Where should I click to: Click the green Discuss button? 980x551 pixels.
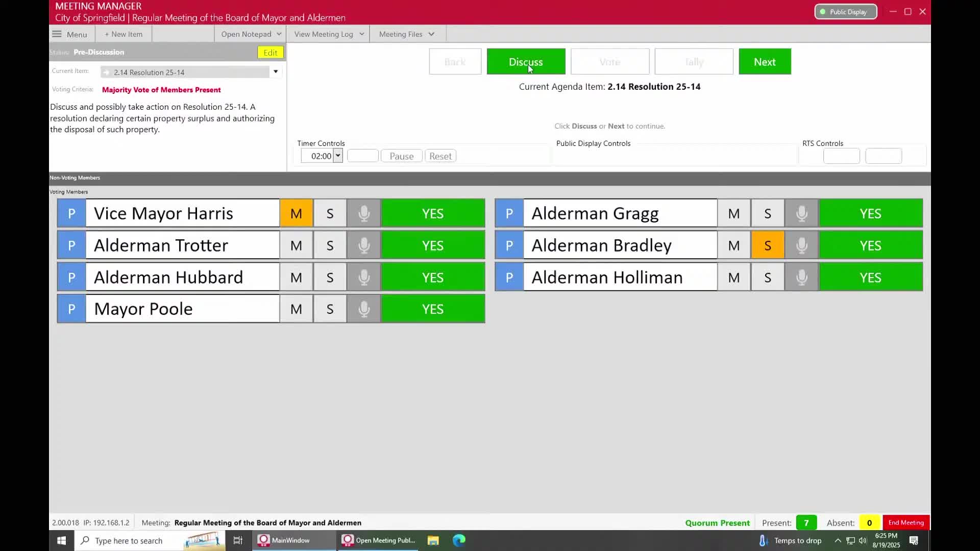526,62
